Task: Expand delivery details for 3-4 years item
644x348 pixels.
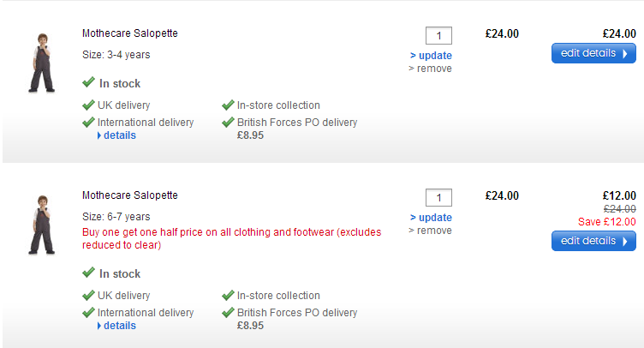Action: pos(119,135)
